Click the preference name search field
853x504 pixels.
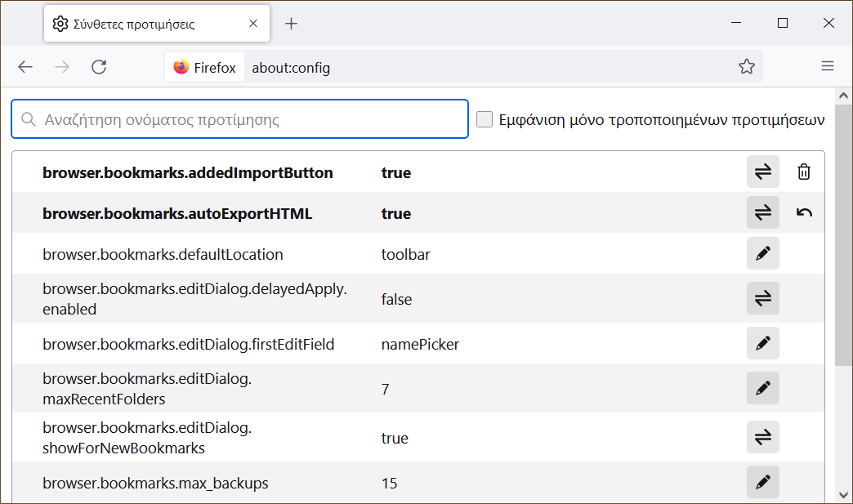240,119
